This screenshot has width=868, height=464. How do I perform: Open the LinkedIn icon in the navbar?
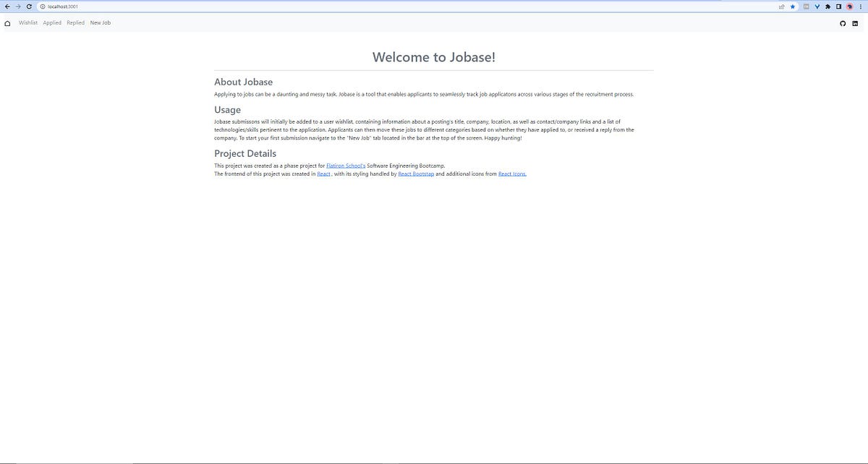854,22
